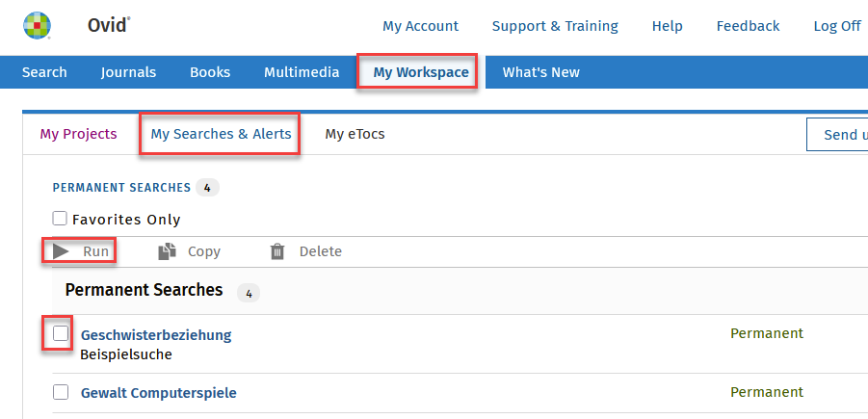Viewport: 868px width, 419px height.
Task: Open the My eTocs tab
Action: [x=355, y=134]
